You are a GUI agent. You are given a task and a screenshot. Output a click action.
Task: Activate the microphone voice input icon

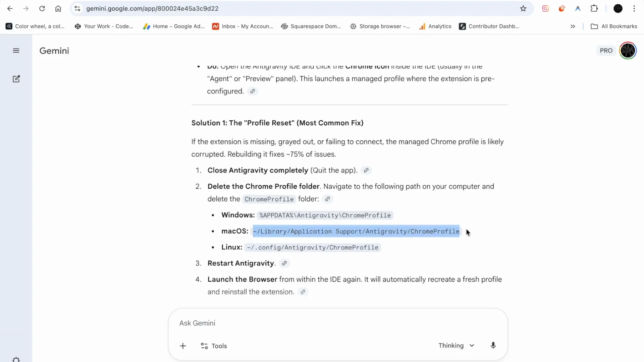493,345
